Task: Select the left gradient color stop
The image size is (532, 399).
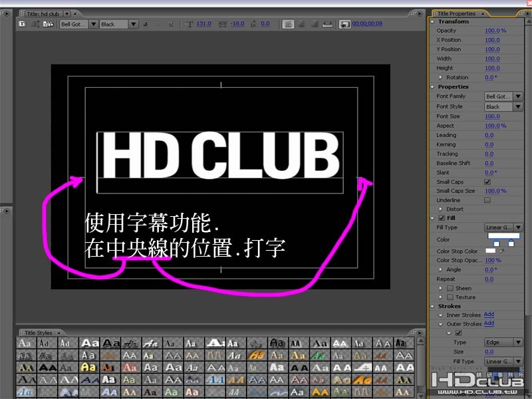Action: pyautogui.click(x=496, y=243)
